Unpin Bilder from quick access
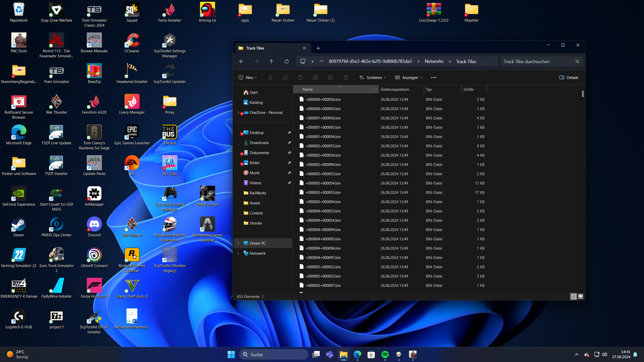The image size is (644, 362). pyautogui.click(x=289, y=163)
